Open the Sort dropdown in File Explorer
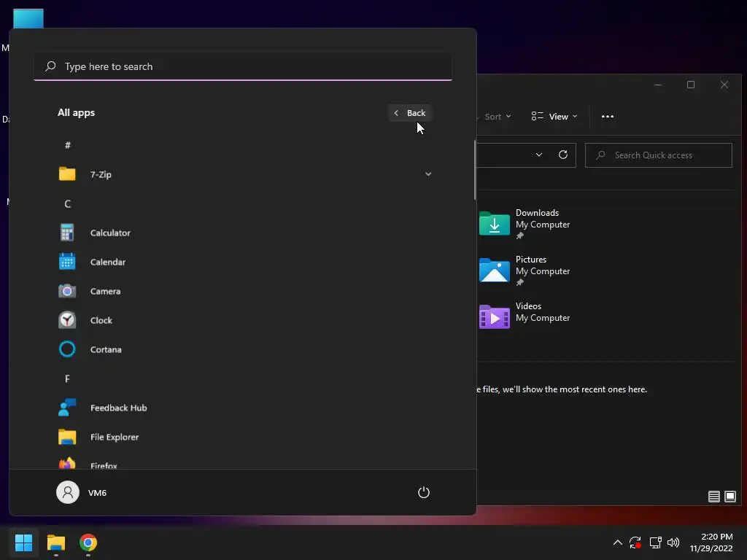Image resolution: width=747 pixels, height=560 pixels. coord(498,117)
